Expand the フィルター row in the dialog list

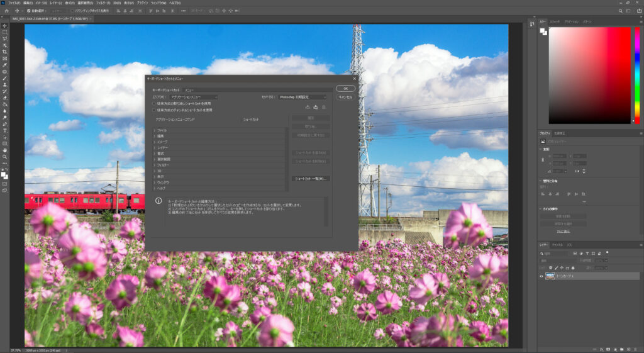(x=155, y=165)
